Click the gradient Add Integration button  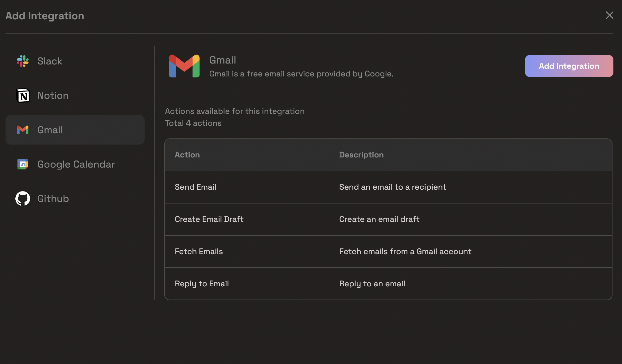569,66
